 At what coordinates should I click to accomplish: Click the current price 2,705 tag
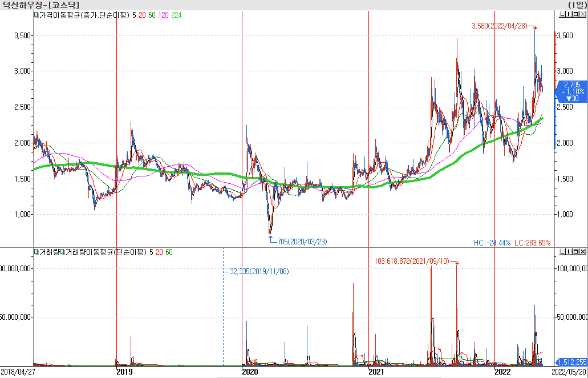(x=571, y=91)
